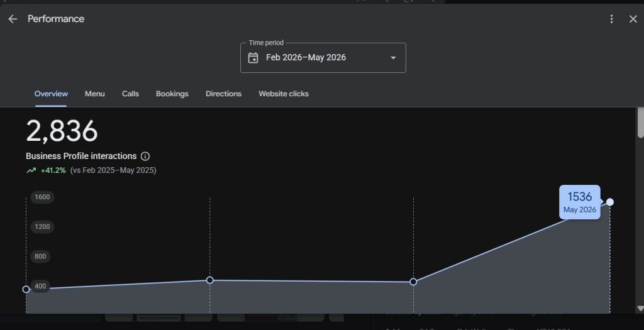Select Feb 2026–May 2026 time period field
This screenshot has height=330, width=644.
pyautogui.click(x=323, y=58)
